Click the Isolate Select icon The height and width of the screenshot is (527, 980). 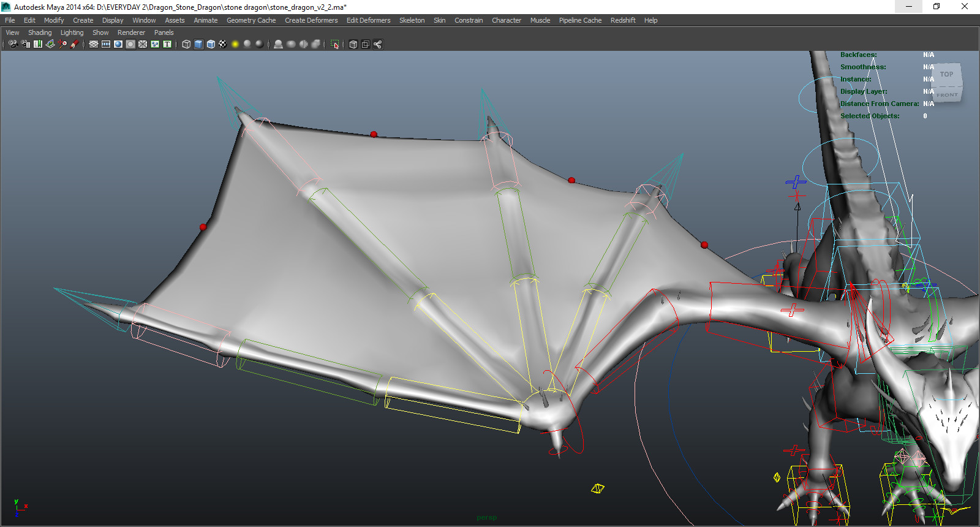[x=334, y=44]
